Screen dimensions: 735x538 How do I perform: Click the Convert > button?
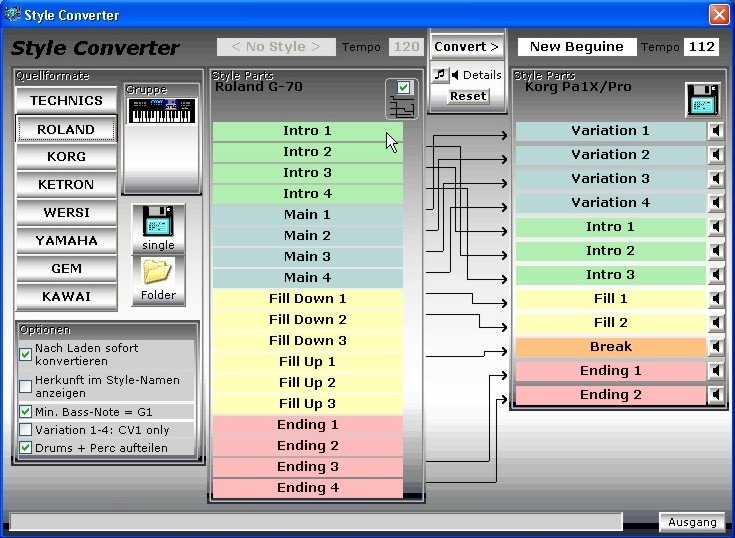coord(466,46)
